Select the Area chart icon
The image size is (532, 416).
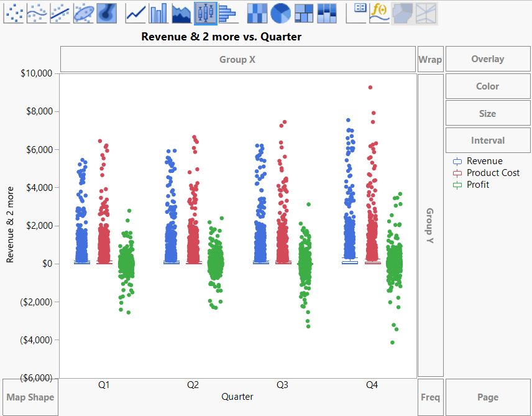point(181,13)
